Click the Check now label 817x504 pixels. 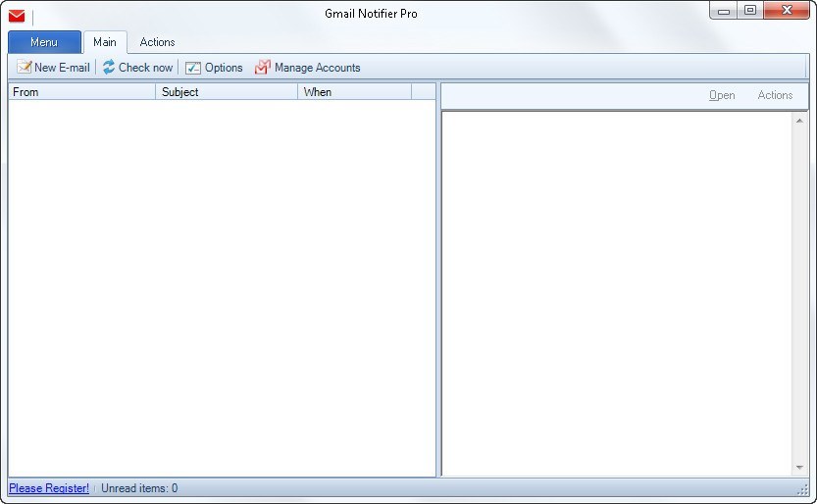pos(145,67)
